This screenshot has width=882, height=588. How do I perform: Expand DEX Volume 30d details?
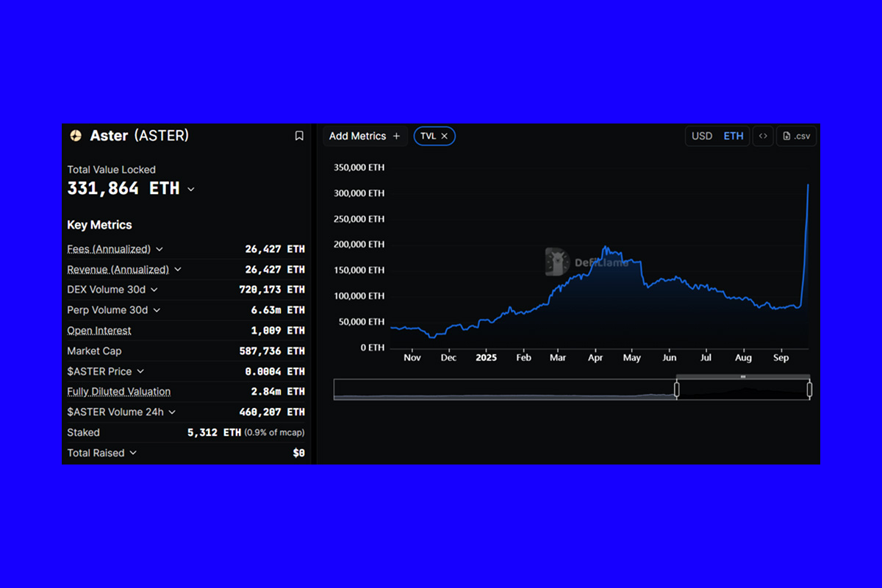(x=154, y=290)
